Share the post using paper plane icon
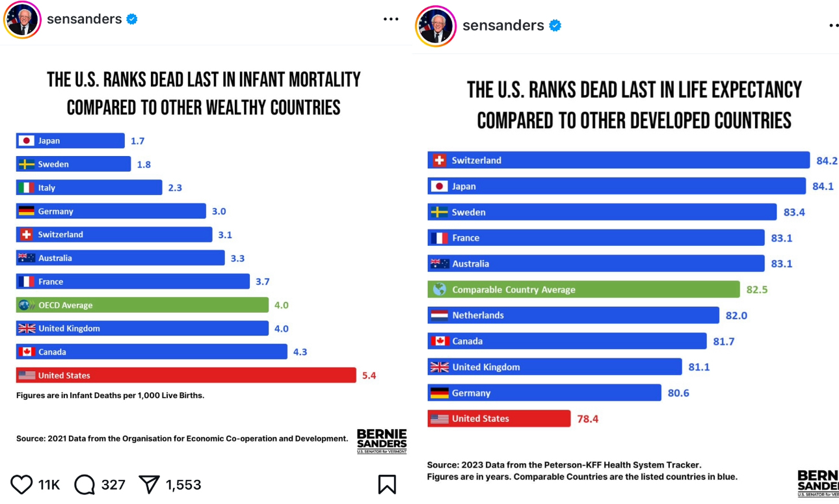This screenshot has width=839, height=504. pyautogui.click(x=149, y=484)
